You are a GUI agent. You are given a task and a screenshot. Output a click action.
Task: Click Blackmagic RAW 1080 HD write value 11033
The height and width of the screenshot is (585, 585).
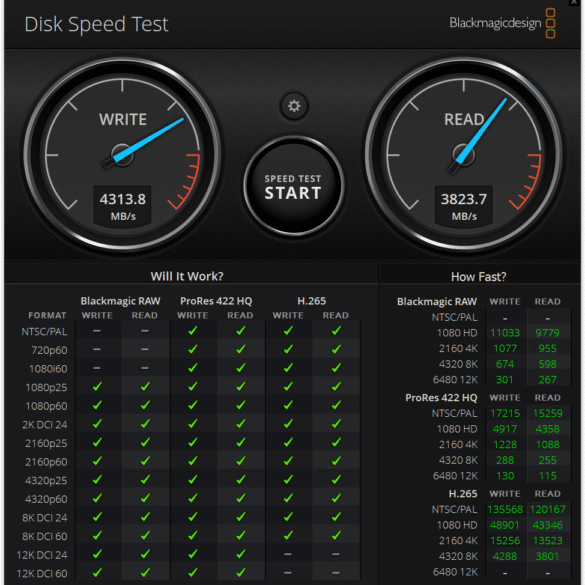[x=505, y=333]
